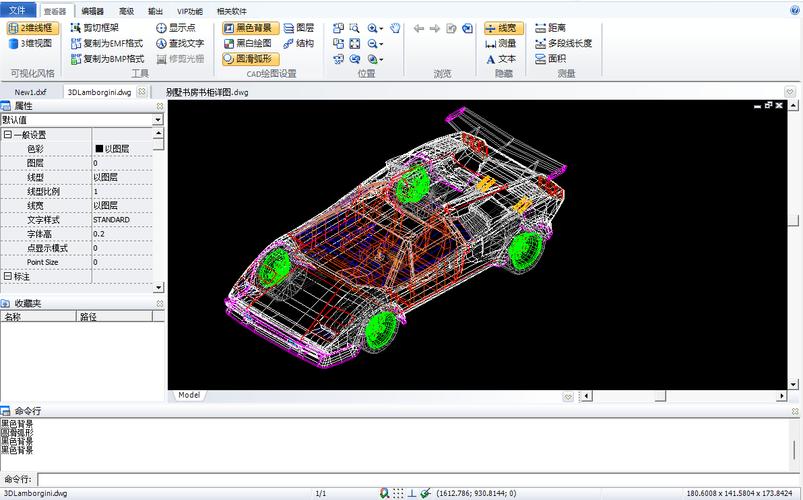The image size is (803, 500).
Task: Open the 默认值 dropdown in properties panel
Action: point(158,120)
